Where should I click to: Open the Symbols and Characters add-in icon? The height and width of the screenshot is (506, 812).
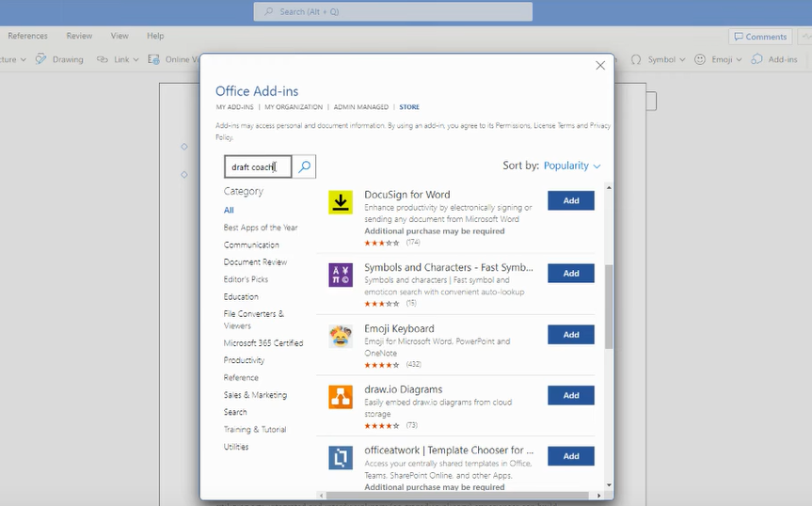(341, 275)
